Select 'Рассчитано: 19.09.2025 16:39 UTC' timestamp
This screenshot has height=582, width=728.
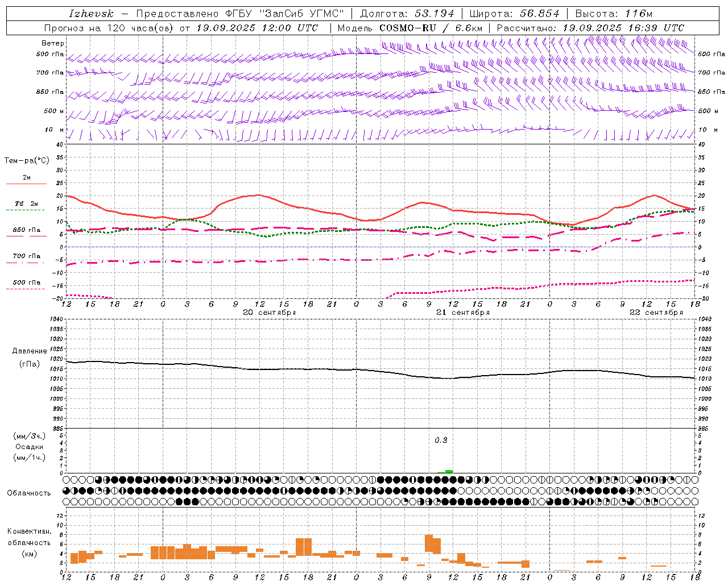(x=590, y=28)
